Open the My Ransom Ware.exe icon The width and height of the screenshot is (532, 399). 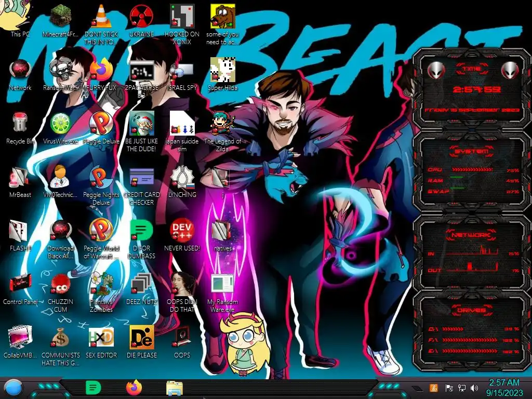222,284
